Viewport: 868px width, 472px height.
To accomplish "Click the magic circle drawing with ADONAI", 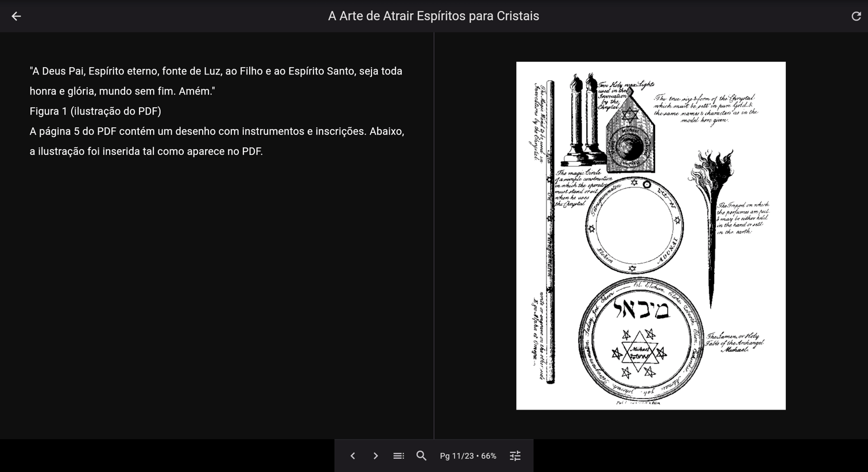I will pos(634,226).
